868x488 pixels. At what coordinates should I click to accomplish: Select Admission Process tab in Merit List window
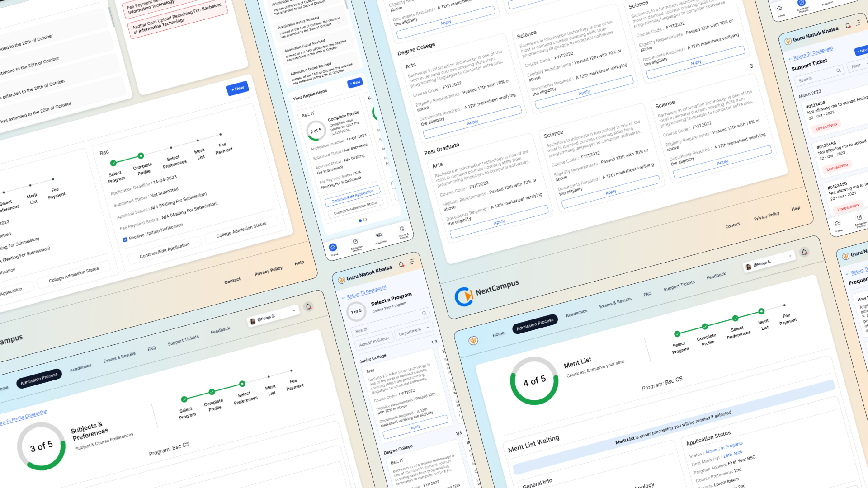pos(535,324)
